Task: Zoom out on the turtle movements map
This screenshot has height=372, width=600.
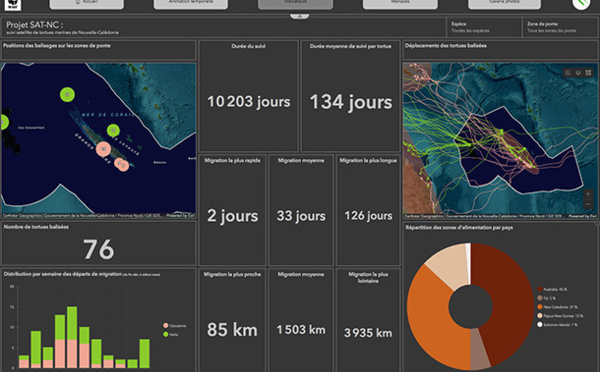Action: (x=588, y=205)
